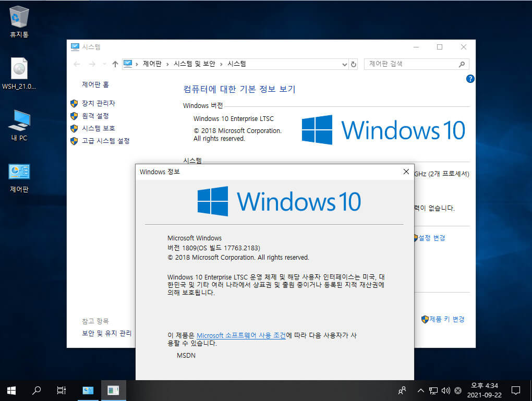Show hidden system tray icons
The width and height of the screenshot is (532, 401).
click(421, 391)
